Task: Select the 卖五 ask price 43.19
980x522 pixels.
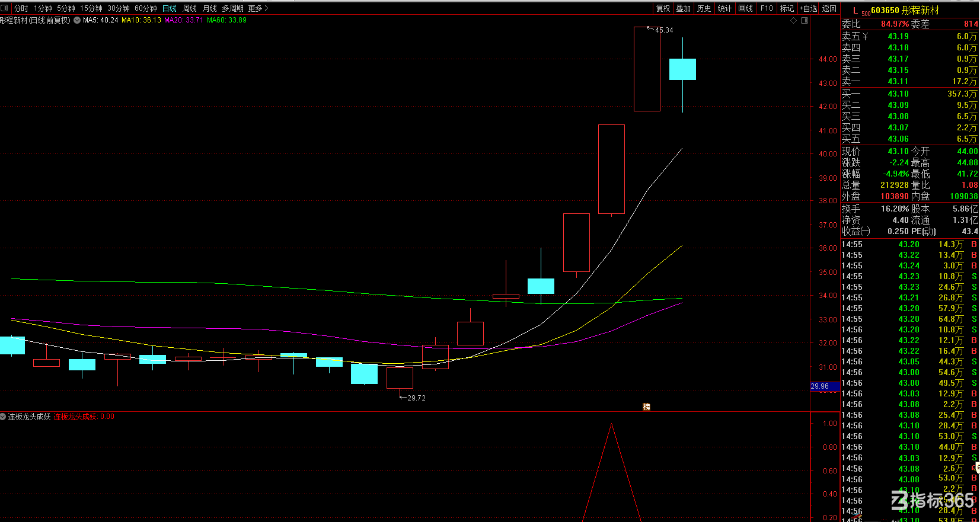Action: coord(898,36)
